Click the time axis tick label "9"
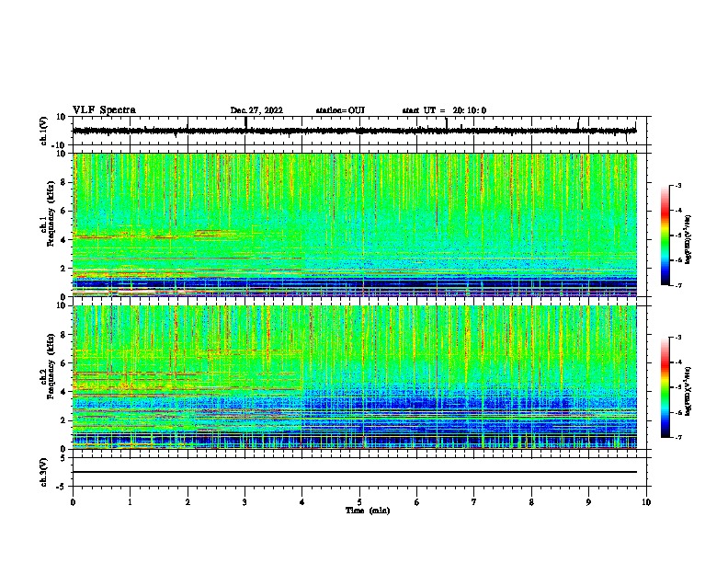The image size is (728, 563). click(x=588, y=502)
